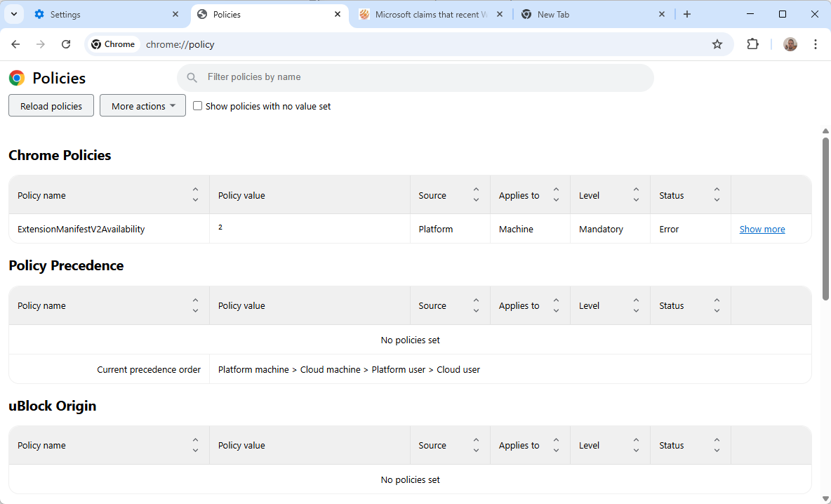This screenshot has width=831, height=504.
Task: Click the Current precedence order label
Action: [149, 369]
